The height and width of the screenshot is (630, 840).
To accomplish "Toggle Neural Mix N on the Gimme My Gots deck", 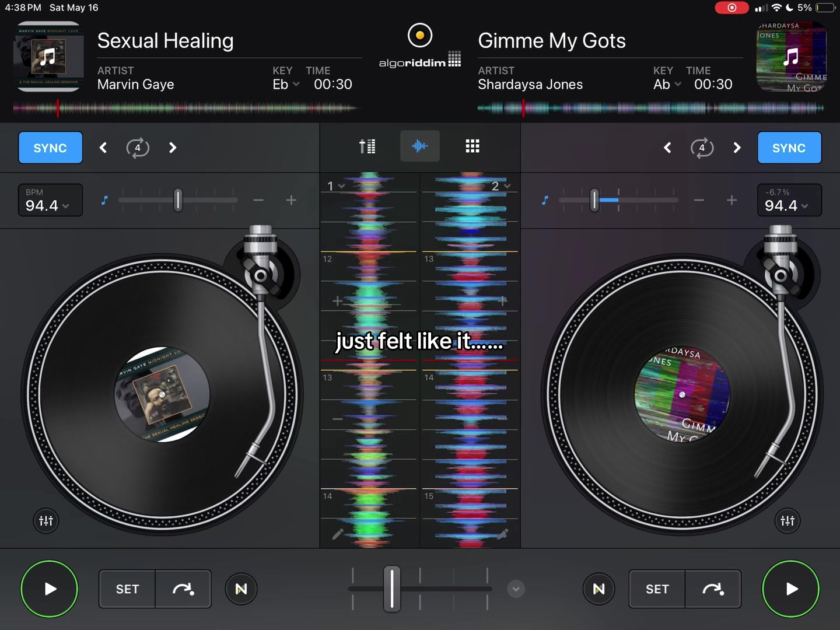I will point(598,589).
